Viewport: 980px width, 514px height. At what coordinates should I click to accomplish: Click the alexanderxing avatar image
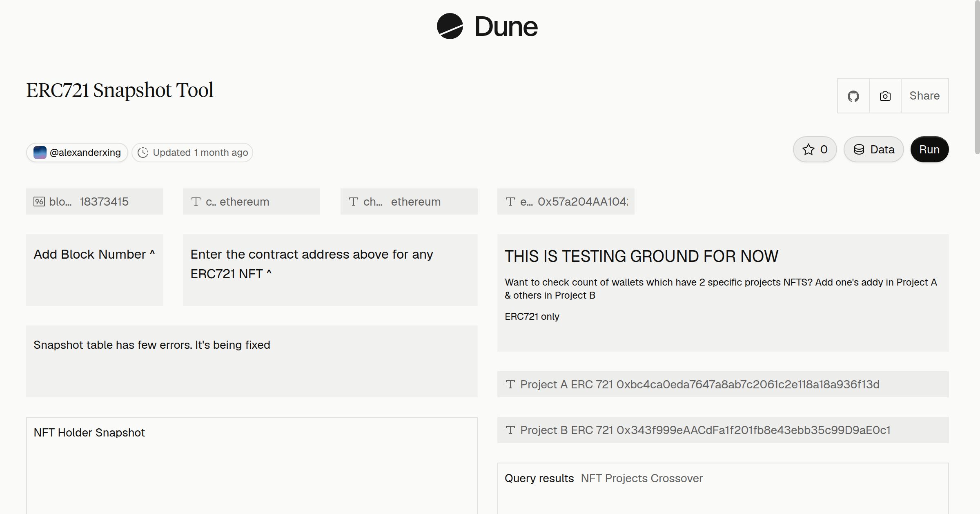coord(40,153)
